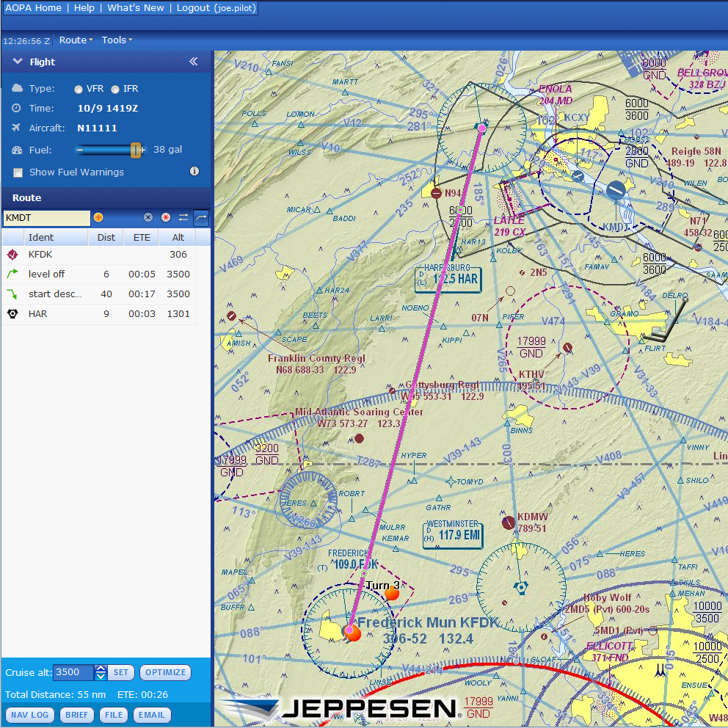Toggle the curved arrow route icon
The image size is (728, 728).
[x=201, y=217]
